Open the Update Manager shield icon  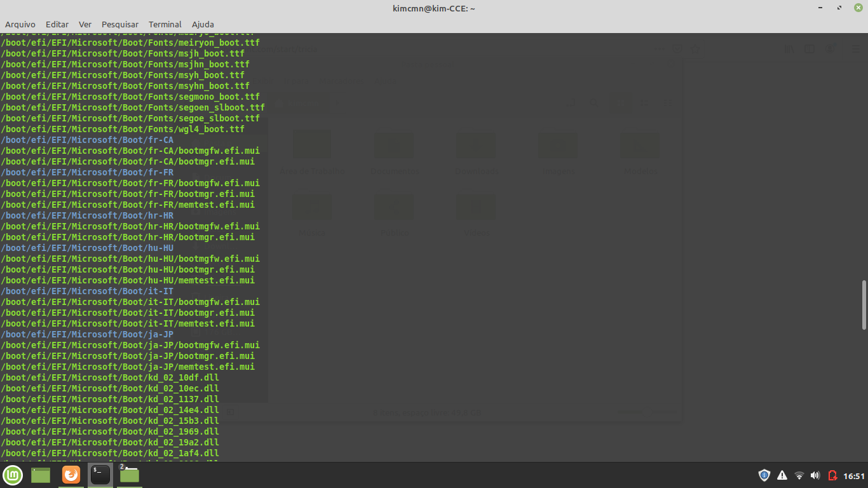coord(764,475)
